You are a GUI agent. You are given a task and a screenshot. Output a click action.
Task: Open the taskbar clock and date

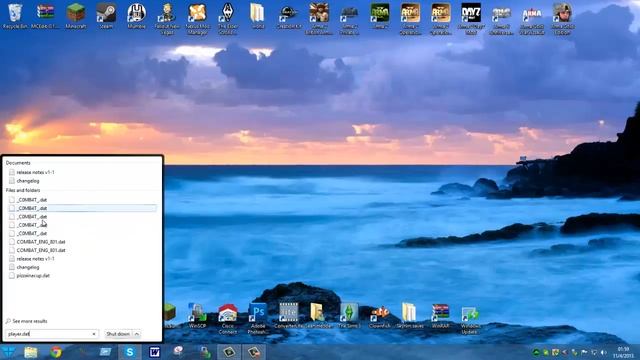623,352
